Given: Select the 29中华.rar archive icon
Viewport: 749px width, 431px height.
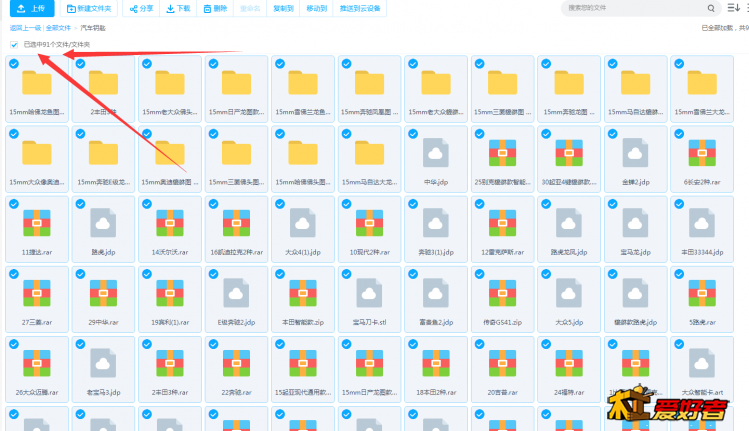Looking at the screenshot, I should pyautogui.click(x=103, y=293).
